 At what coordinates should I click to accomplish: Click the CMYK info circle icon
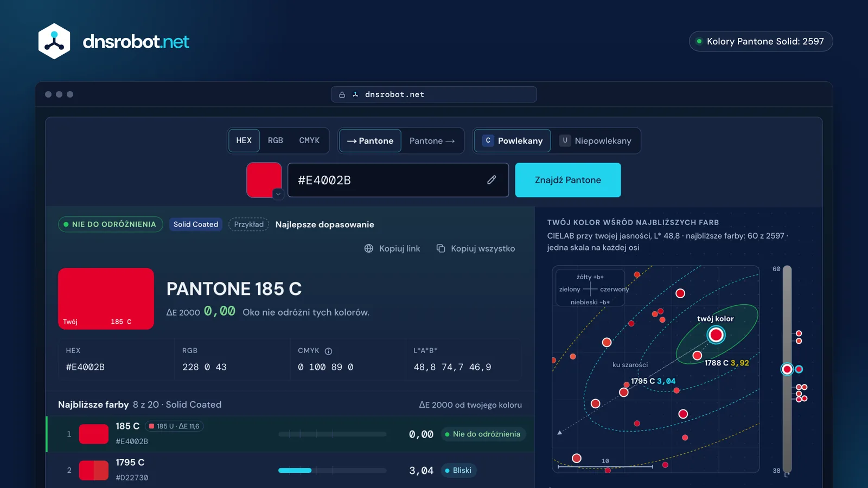[328, 351]
